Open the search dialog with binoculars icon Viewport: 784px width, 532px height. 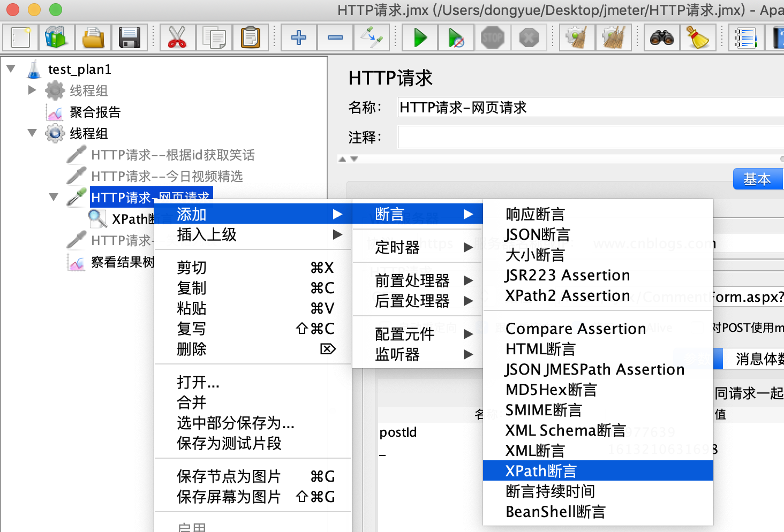(662, 37)
